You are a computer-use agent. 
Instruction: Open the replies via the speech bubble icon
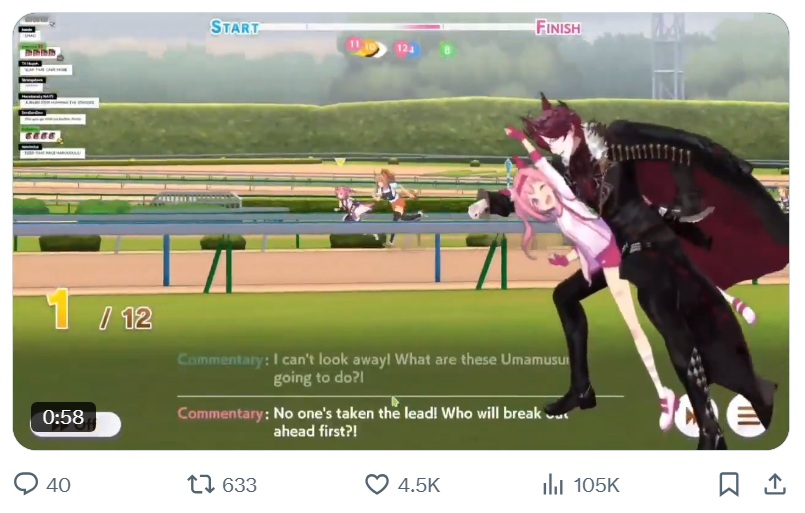[26, 484]
